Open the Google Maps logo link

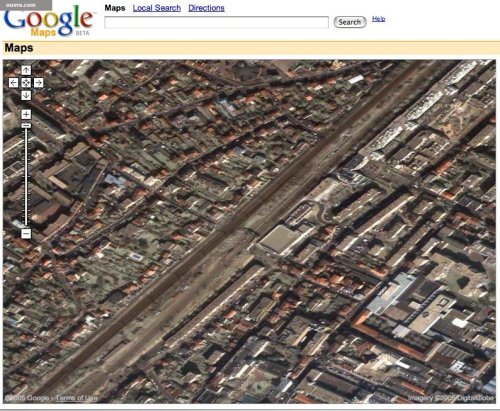click(49, 22)
